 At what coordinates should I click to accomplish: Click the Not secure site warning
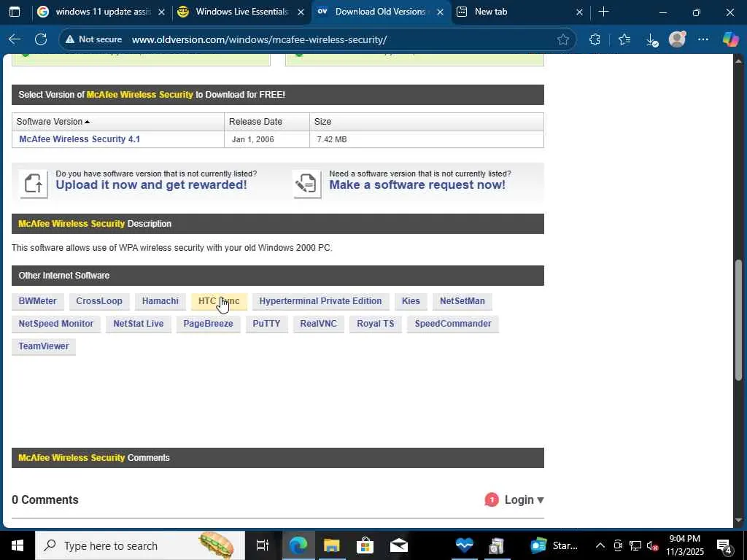pos(94,39)
